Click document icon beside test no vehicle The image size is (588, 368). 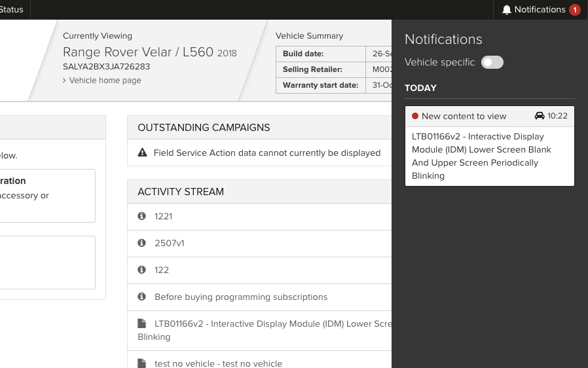pos(141,363)
